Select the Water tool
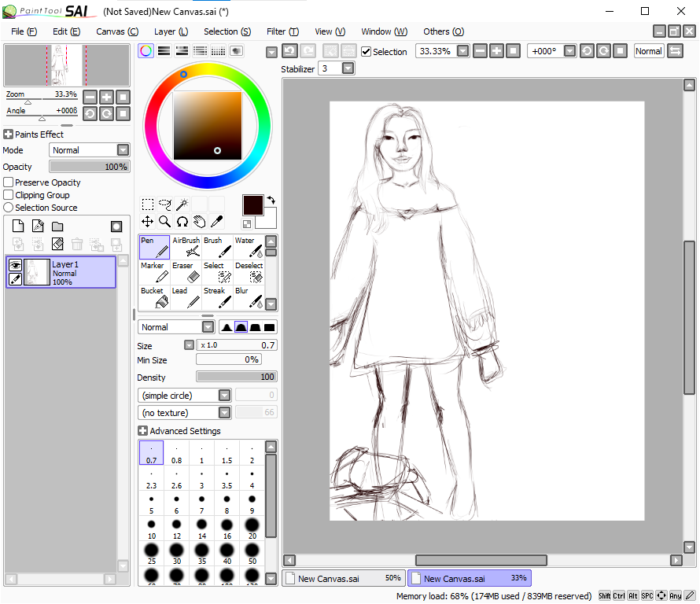The height and width of the screenshot is (604, 700). coord(249,247)
